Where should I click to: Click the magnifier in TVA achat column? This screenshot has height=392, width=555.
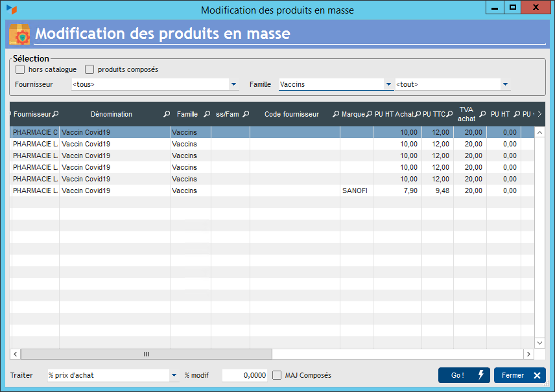[482, 114]
